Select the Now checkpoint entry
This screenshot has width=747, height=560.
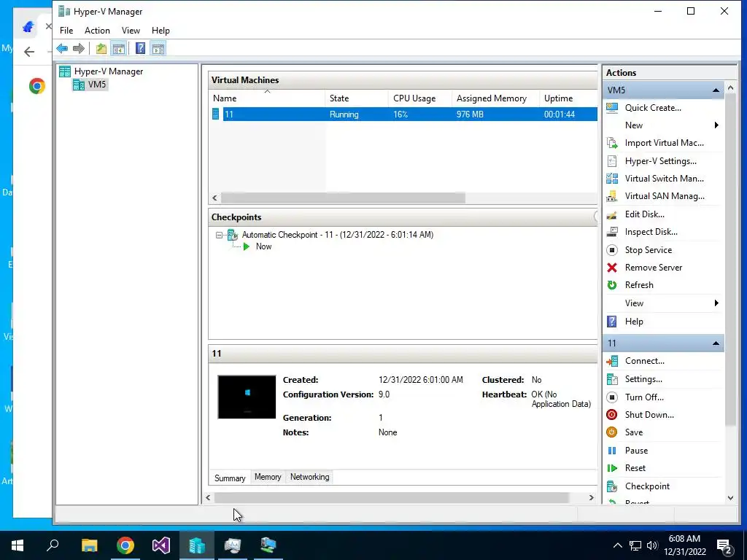click(x=263, y=246)
